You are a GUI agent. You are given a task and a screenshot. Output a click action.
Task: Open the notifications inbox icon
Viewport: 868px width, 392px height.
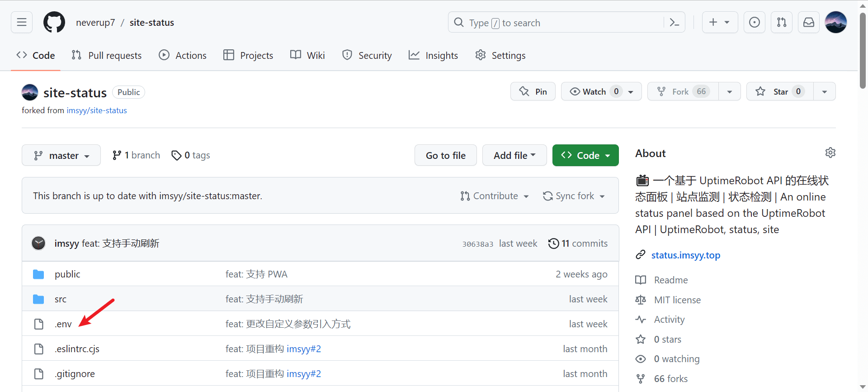[808, 22]
